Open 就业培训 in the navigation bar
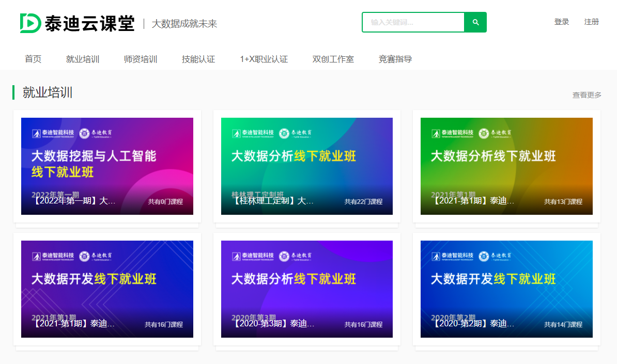The image size is (617, 364). point(83,59)
